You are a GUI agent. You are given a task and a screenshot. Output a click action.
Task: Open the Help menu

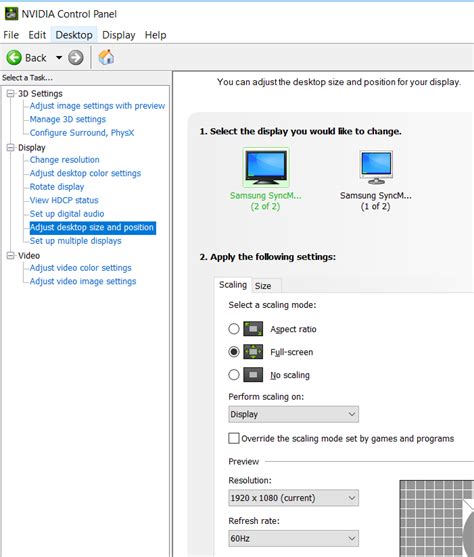tap(155, 35)
